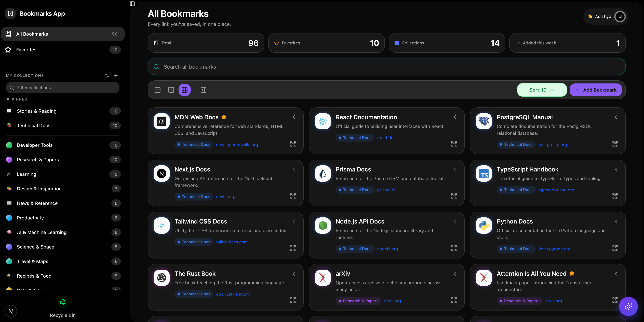Open doc.rust-lang.org link

pyautogui.click(x=233, y=294)
